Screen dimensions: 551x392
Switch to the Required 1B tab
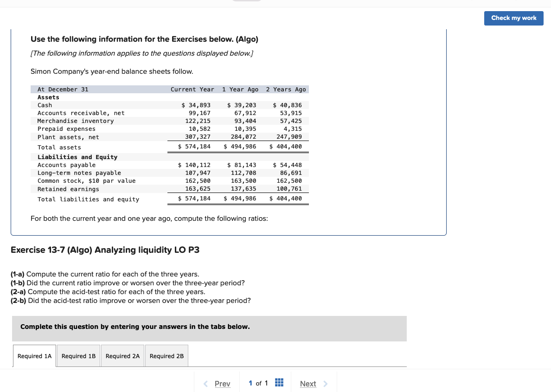click(78, 356)
